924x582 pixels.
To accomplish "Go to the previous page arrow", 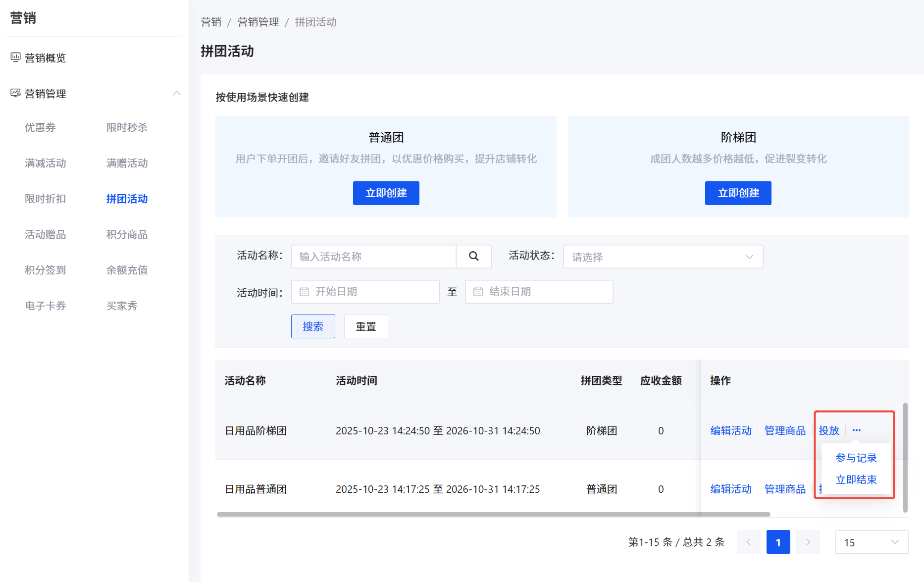I will tap(748, 542).
